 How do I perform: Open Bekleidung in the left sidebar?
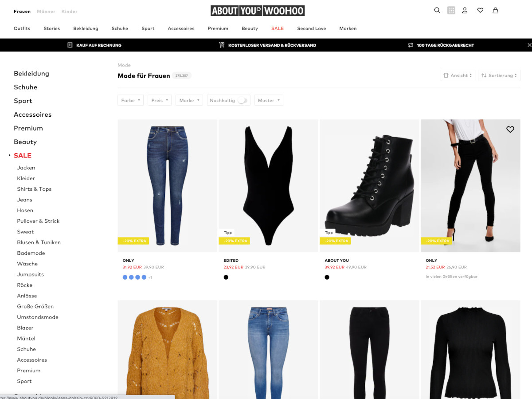click(x=31, y=73)
